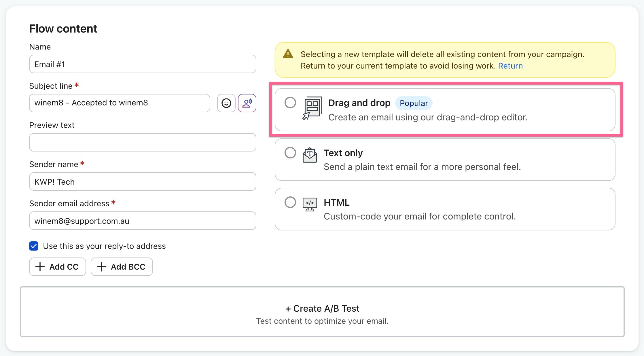The width and height of the screenshot is (644, 356).
Task: Click the Popular badge next to Drag and drop
Action: coord(414,103)
